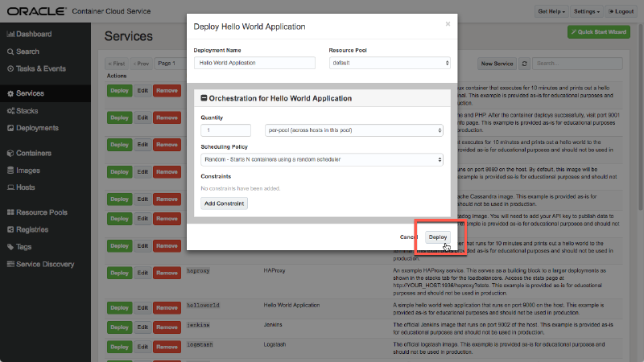Open the Settings menu in header

click(587, 11)
